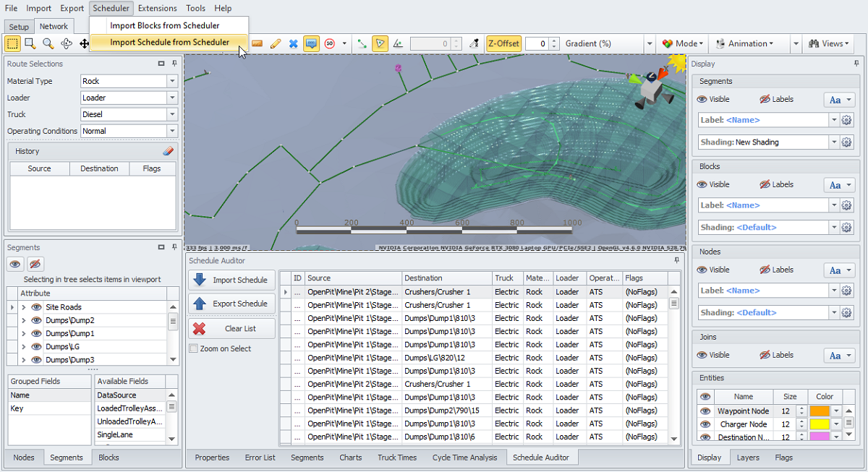Select the ruler measure tool

[x=257, y=43]
